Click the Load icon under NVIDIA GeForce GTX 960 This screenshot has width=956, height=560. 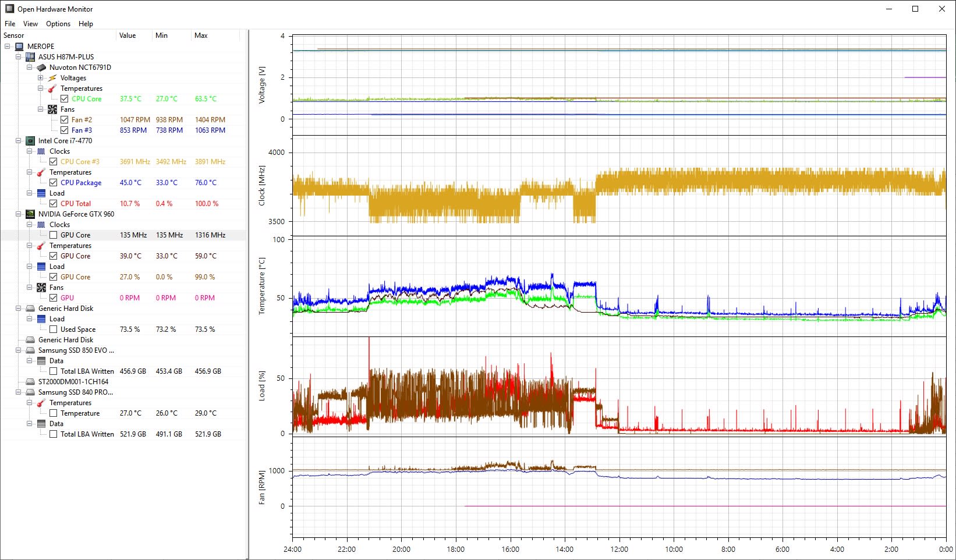[x=41, y=267]
